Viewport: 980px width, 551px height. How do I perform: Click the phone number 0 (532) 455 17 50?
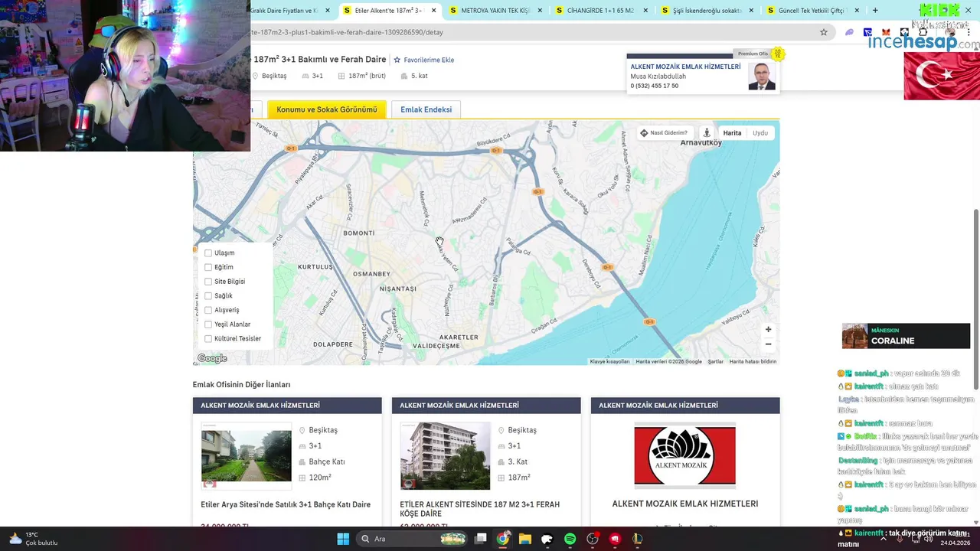pos(654,86)
